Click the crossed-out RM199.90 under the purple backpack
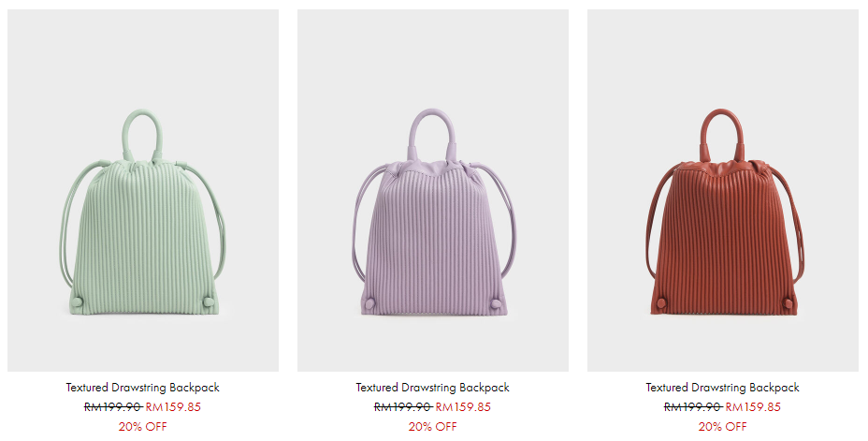This screenshot has height=441, width=868. (403, 407)
